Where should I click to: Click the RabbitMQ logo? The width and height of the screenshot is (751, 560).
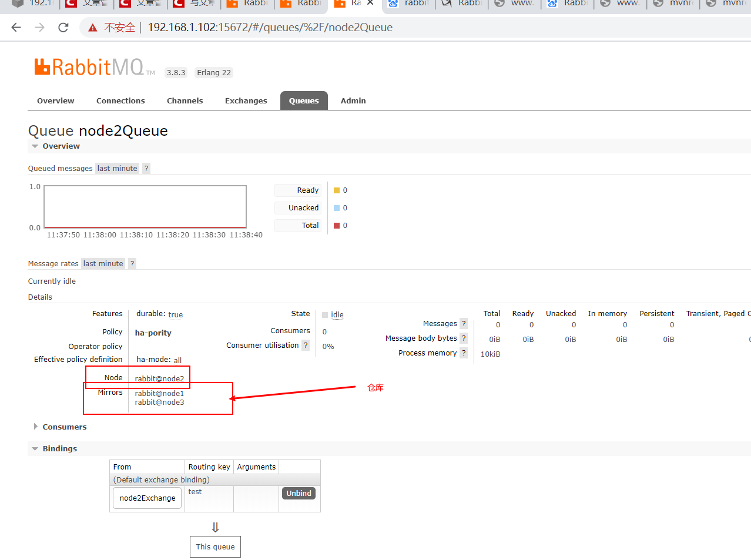[95, 67]
